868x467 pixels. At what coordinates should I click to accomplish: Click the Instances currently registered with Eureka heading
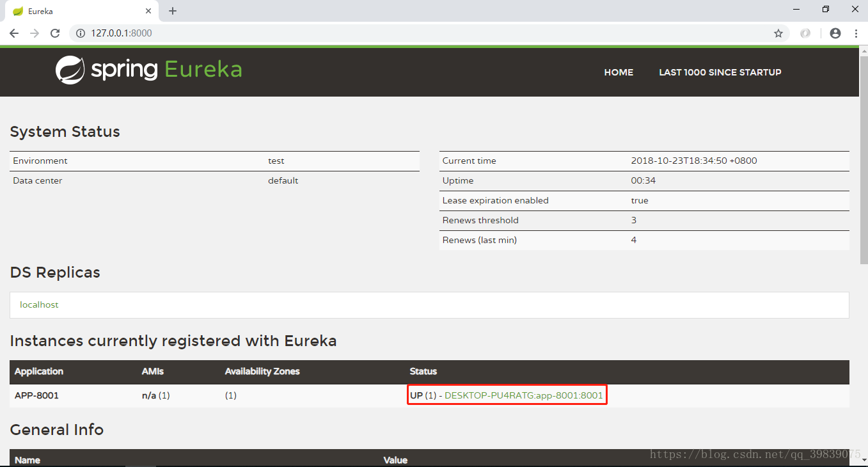(x=173, y=341)
